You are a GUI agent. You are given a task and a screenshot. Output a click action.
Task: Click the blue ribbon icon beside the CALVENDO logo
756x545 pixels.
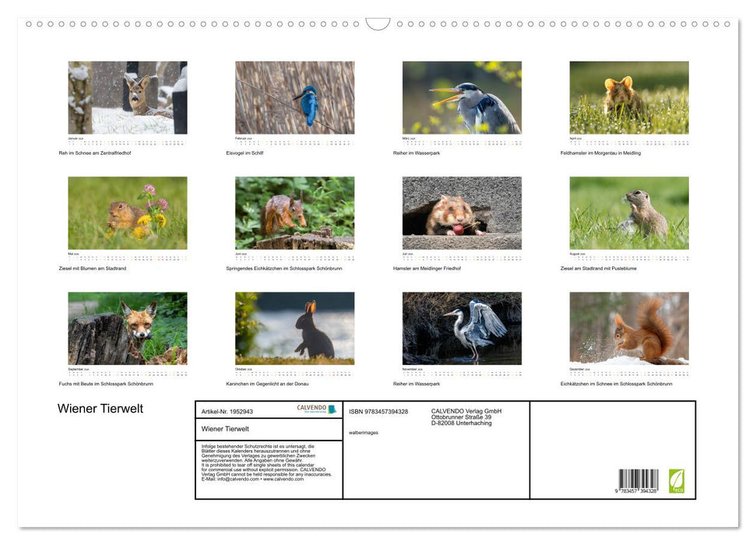click(333, 408)
